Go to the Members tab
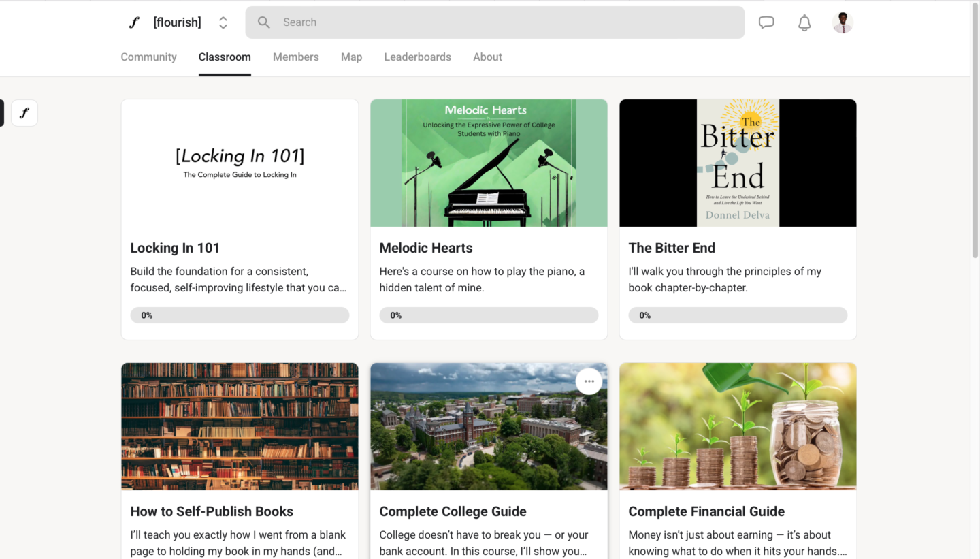Screen dimensions: 980x559 click(296, 57)
